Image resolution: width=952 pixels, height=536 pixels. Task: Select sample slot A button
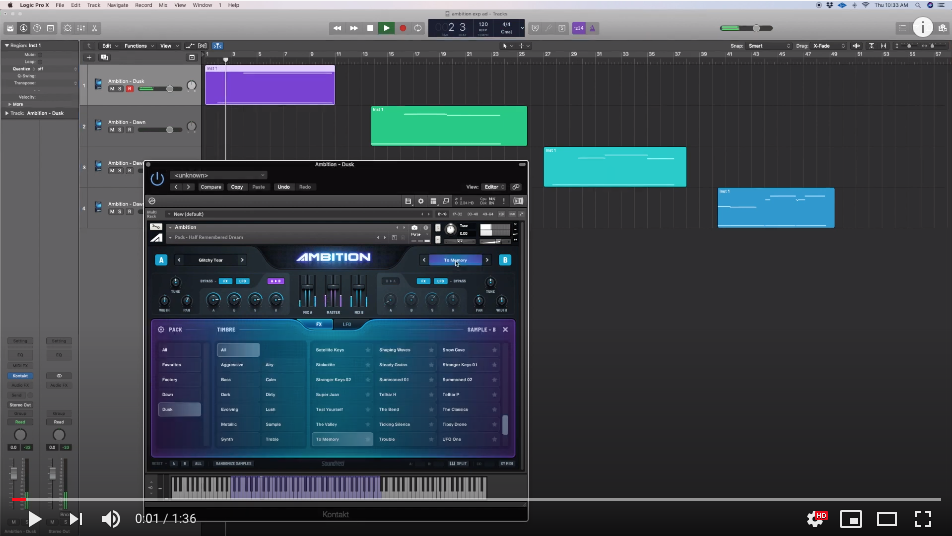coord(161,260)
